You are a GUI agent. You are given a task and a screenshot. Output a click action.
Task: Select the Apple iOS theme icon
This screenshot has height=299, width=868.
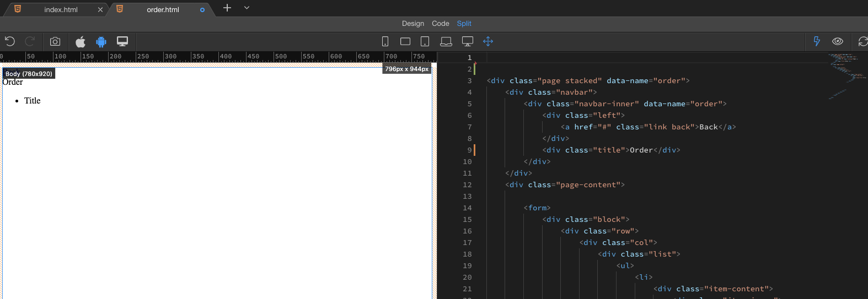pyautogui.click(x=81, y=41)
